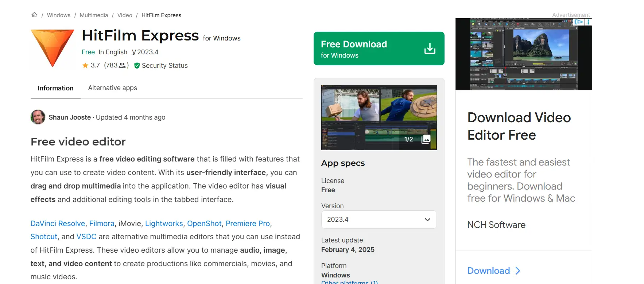This screenshot has height=284, width=644.
Task: Click the 1/2 image counter
Action: click(408, 139)
